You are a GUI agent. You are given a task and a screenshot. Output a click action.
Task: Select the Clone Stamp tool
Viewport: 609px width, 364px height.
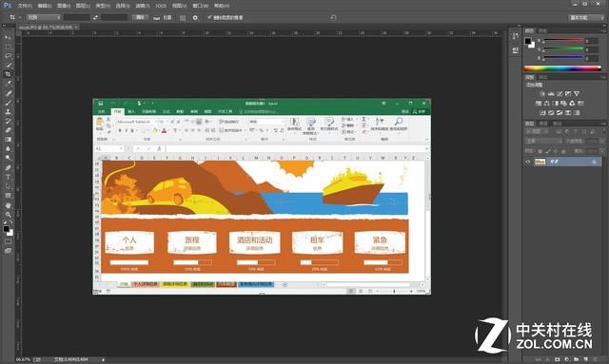tap(8, 112)
